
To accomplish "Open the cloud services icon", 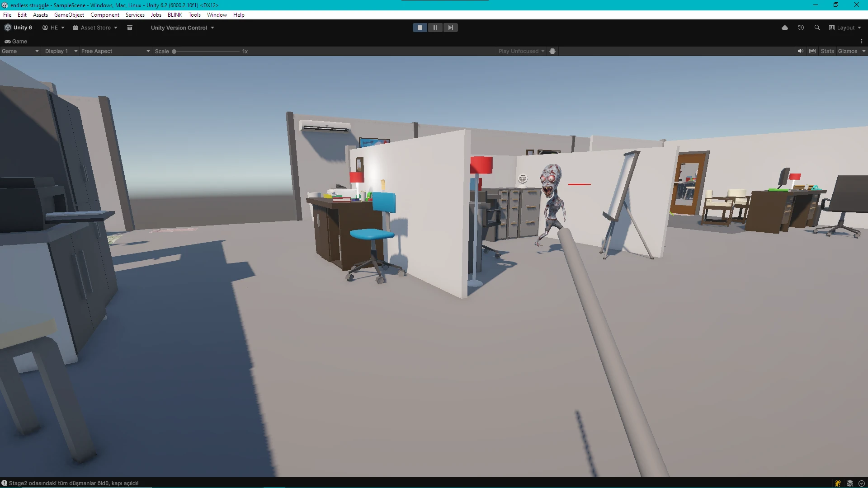I will (785, 28).
